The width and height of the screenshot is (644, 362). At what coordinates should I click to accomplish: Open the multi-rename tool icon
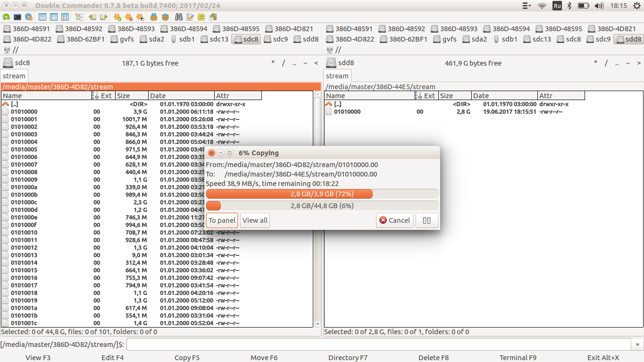coord(190,17)
